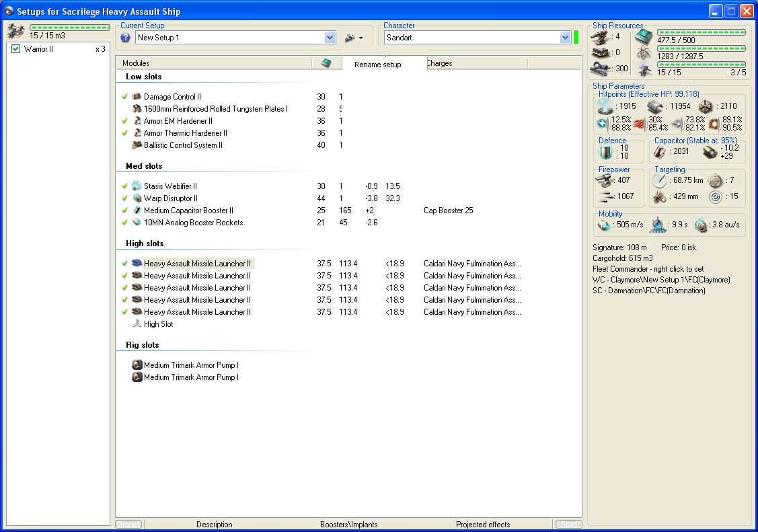
Task: Open the Character dropdown arrow
Action: tap(565, 37)
